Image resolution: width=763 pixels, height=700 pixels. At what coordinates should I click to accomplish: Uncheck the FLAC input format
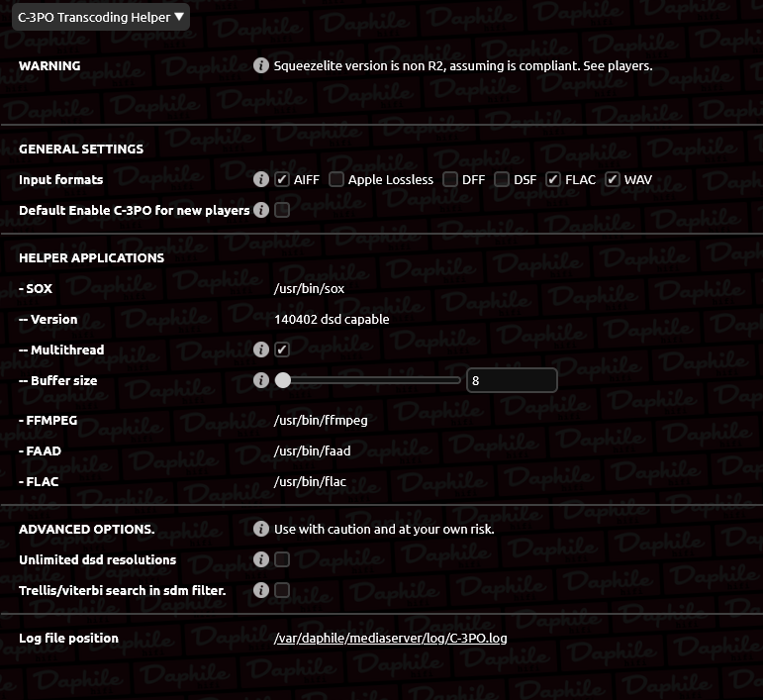(553, 179)
